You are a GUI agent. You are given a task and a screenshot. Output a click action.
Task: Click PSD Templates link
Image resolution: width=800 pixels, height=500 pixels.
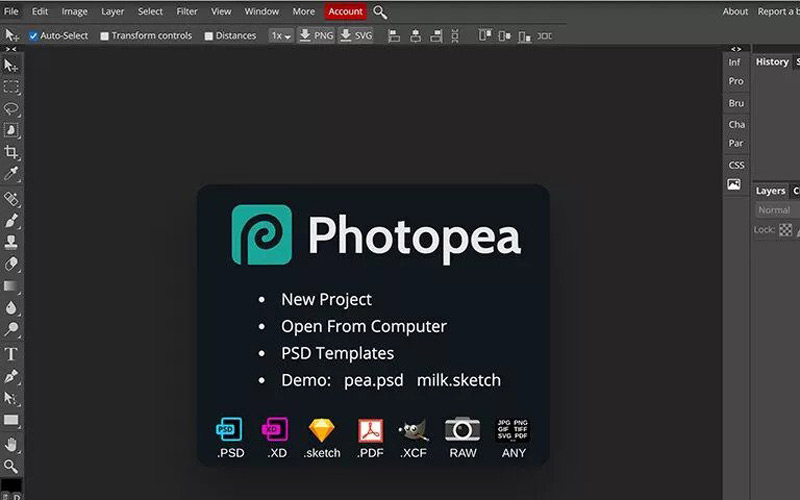337,353
